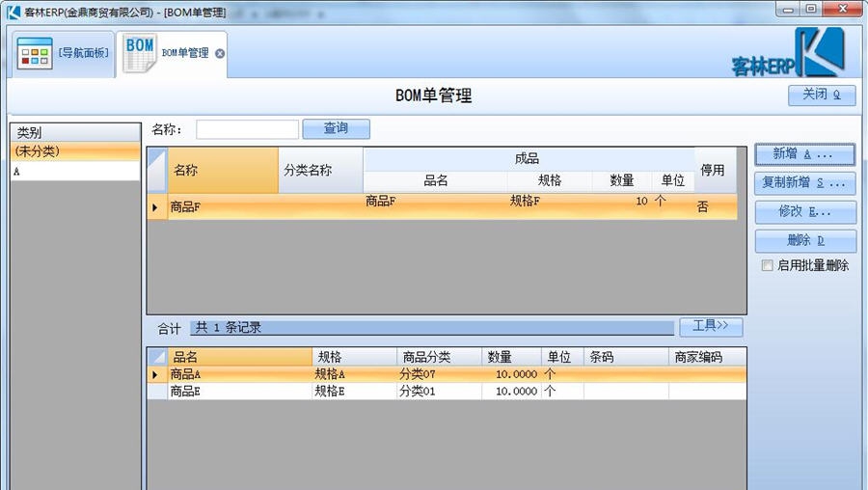The height and width of the screenshot is (490, 868).
Task: Open the 工具>> expander
Action: point(711,326)
